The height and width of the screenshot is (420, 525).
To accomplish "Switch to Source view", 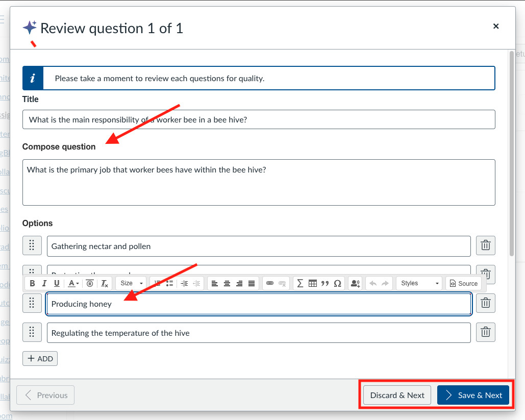I will pyautogui.click(x=464, y=283).
